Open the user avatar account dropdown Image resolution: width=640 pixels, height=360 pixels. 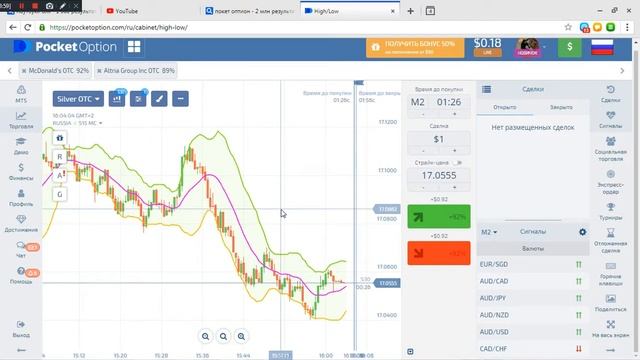(x=530, y=47)
